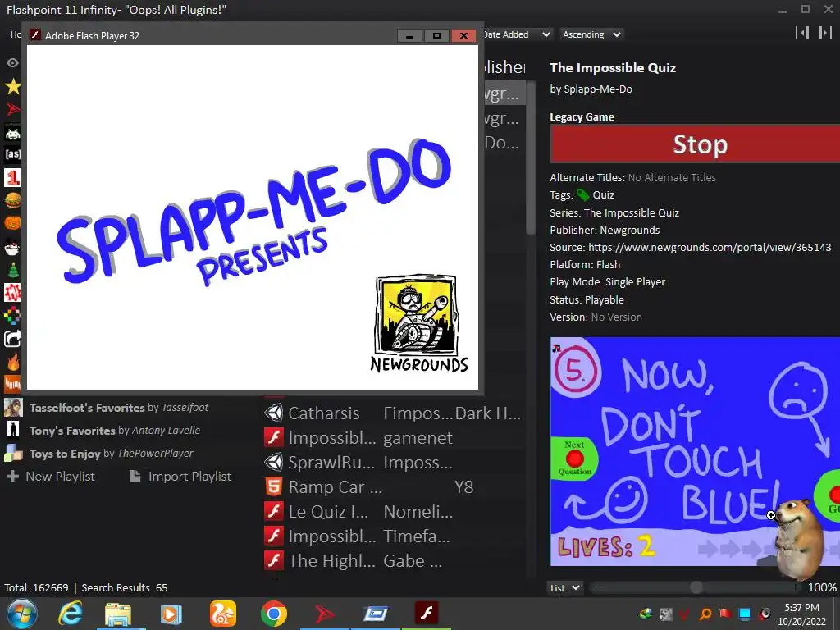Toggle the right sidebar collapse icon
840x630 pixels.
[824, 33]
